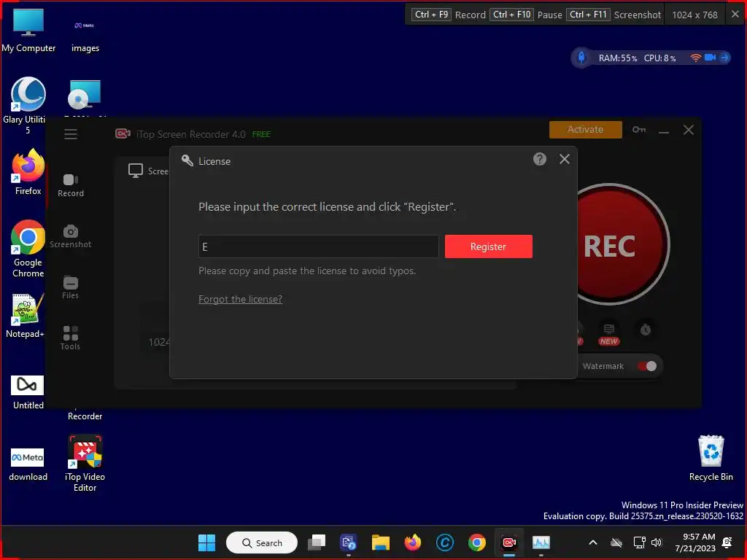Click Ctrl + F10 Pause shortcut label
Screen dimensions: 747x560
[x=526, y=15]
